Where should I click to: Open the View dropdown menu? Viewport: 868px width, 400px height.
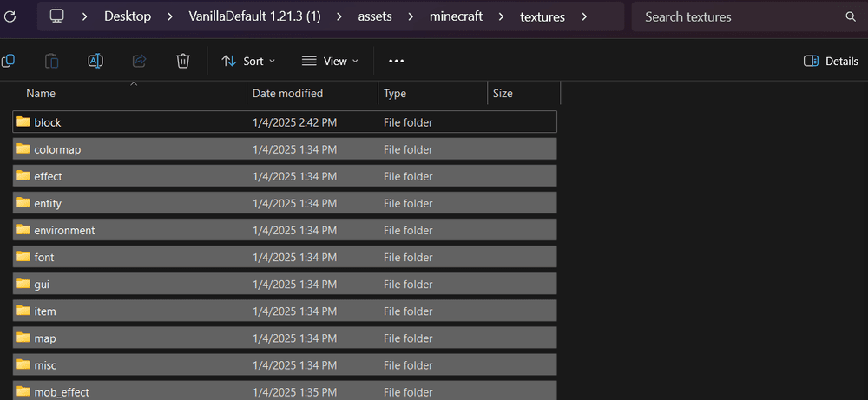click(x=330, y=61)
